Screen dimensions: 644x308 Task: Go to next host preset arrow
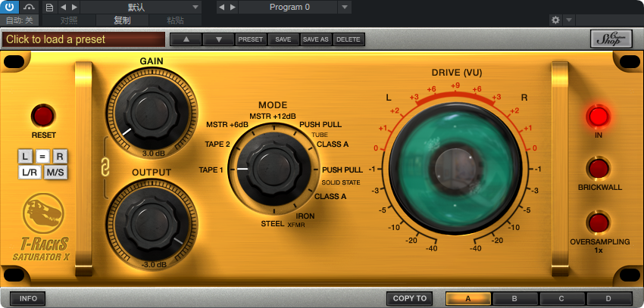tap(74, 7)
